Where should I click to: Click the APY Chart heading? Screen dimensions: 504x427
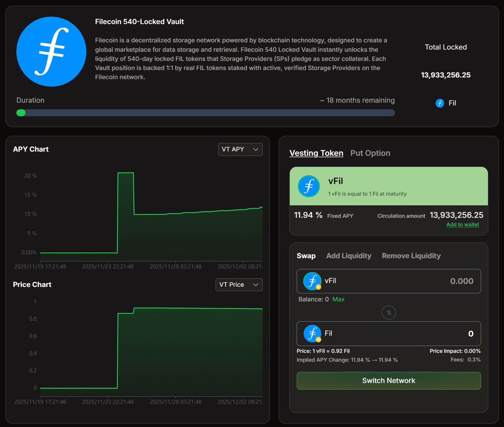(x=31, y=149)
